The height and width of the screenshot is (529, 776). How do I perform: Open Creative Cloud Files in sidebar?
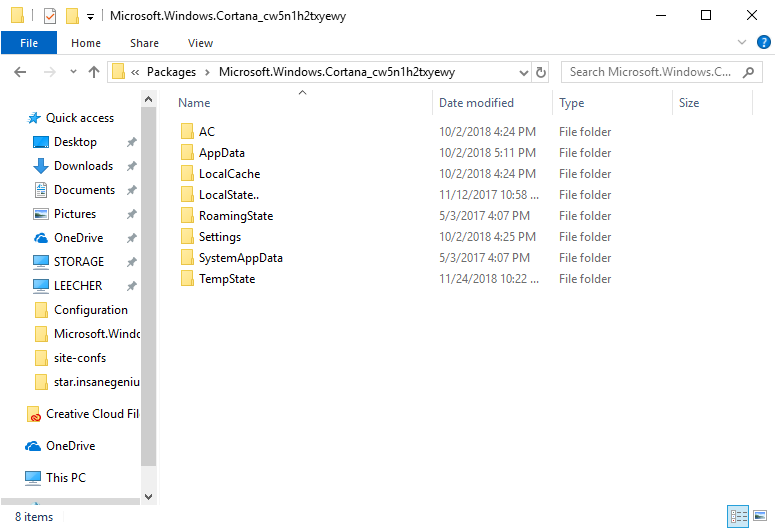[92, 414]
